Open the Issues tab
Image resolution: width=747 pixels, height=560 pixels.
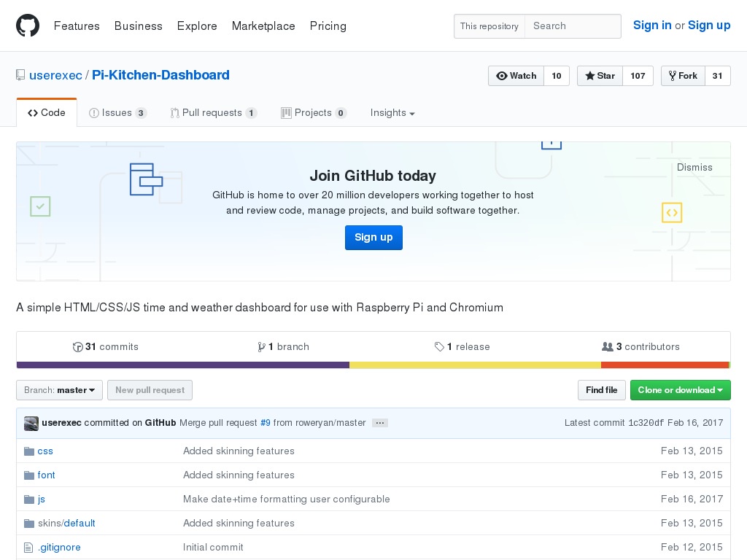(117, 113)
